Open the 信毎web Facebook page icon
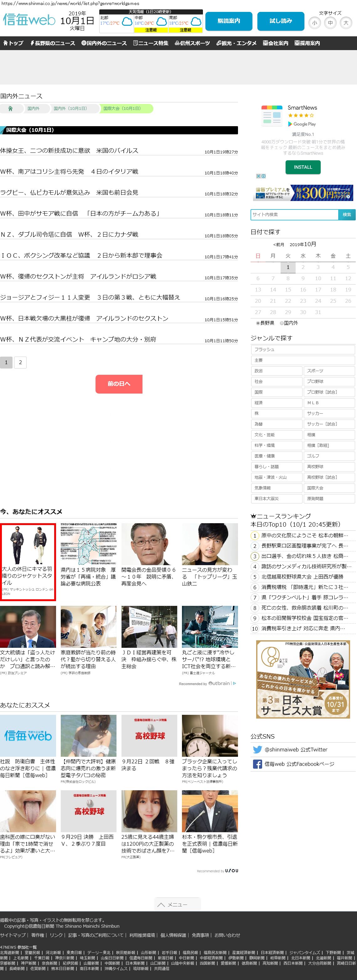Screen dimensions: 357x980 pos(257,764)
